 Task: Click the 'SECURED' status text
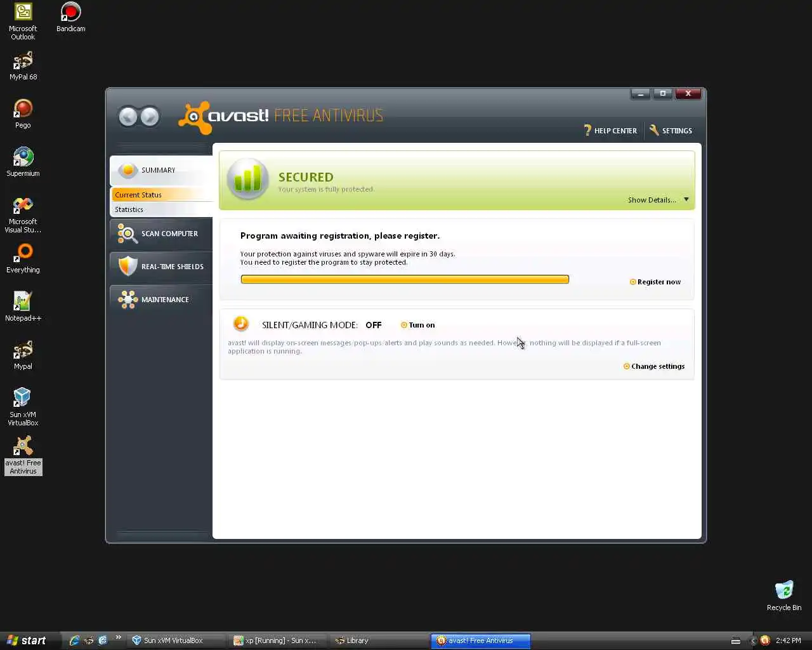point(306,177)
